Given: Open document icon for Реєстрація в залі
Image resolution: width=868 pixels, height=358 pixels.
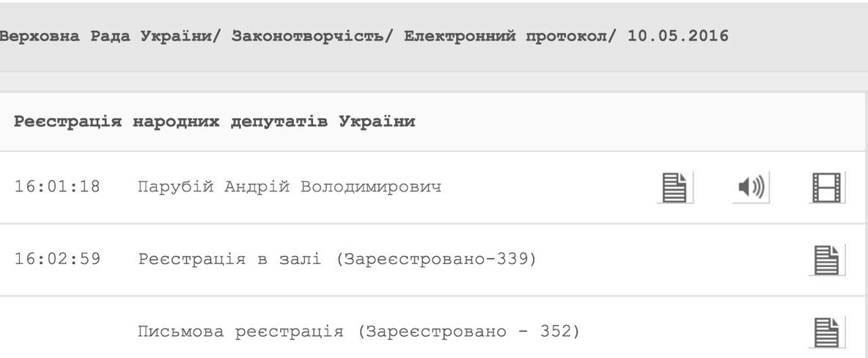Looking at the screenshot, I should click(x=828, y=259).
